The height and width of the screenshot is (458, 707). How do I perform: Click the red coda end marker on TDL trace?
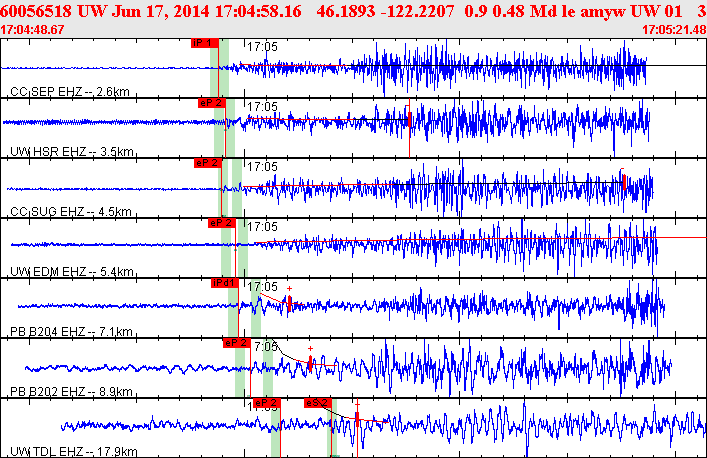coord(358,419)
